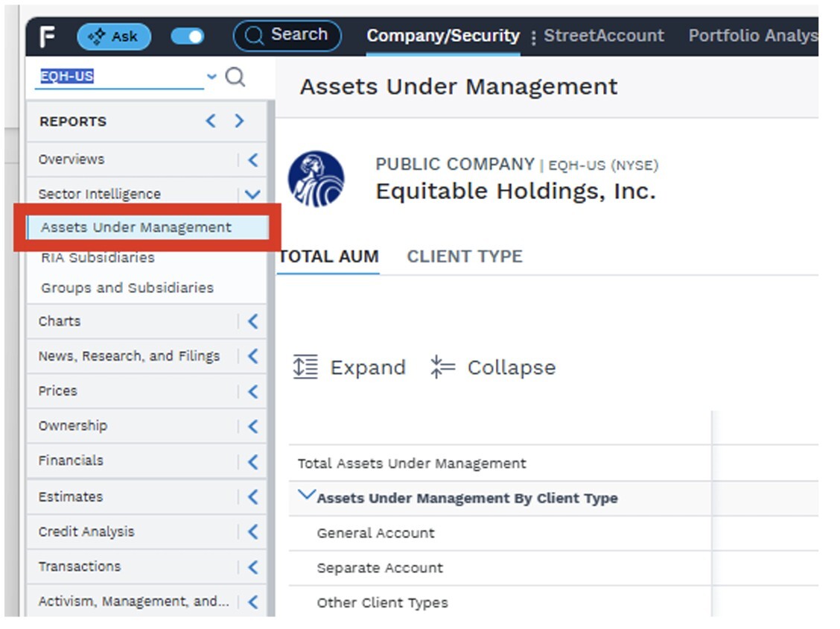Expand the Charts section chevron
Viewport: 840px width, 629px height.
click(253, 321)
